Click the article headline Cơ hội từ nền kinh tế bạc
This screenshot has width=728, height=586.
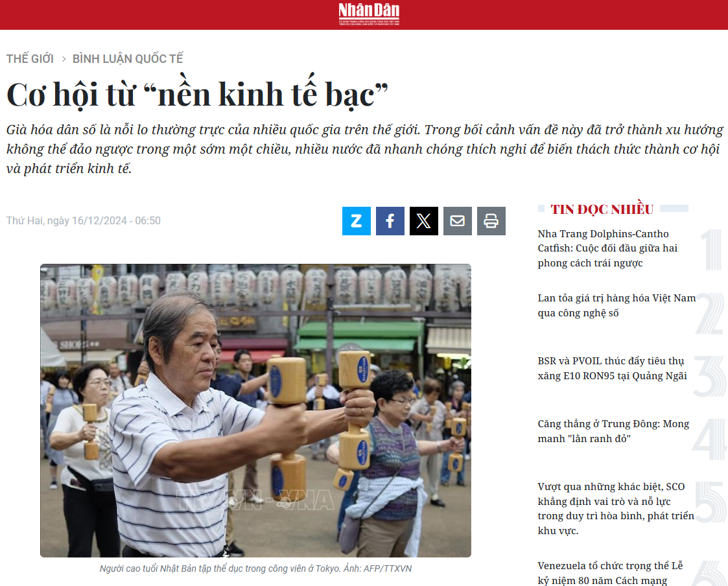(197, 94)
